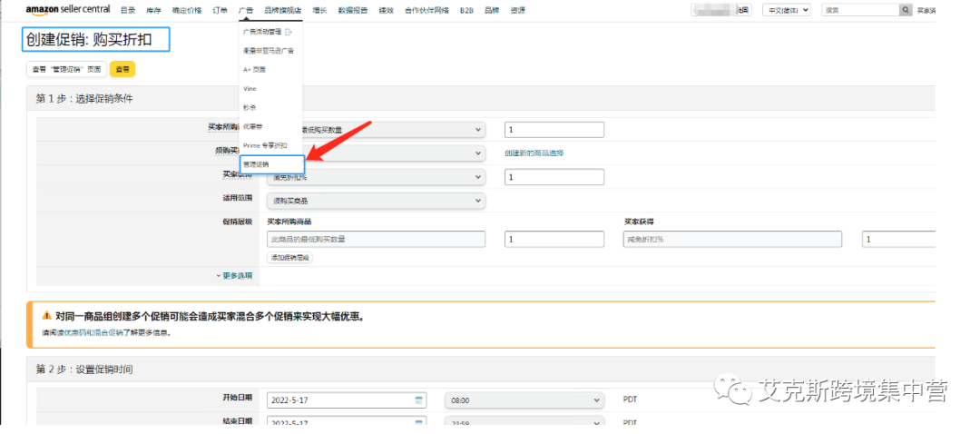Click the tier purchase quantity input

point(554,240)
